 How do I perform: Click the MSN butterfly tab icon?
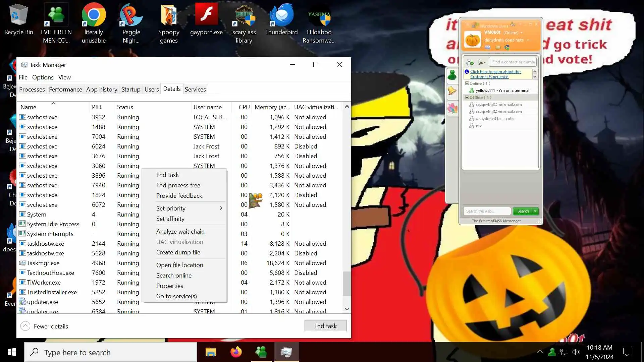(x=452, y=108)
